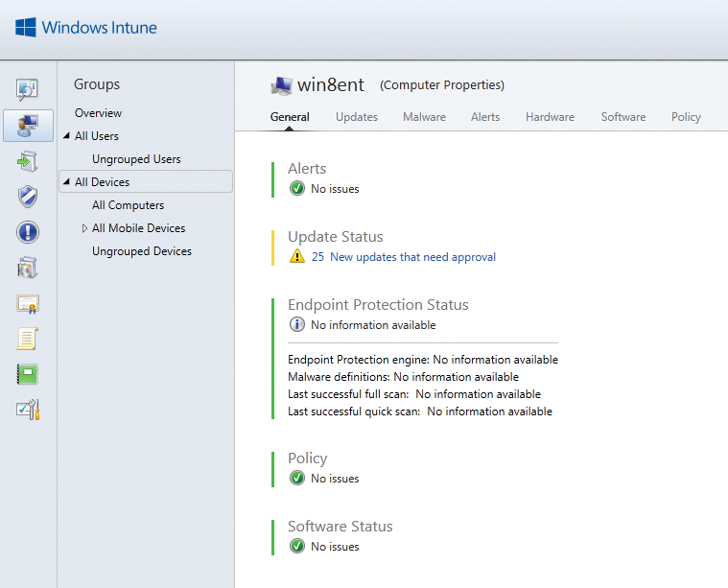Switch to the Malware tab

coord(424,117)
